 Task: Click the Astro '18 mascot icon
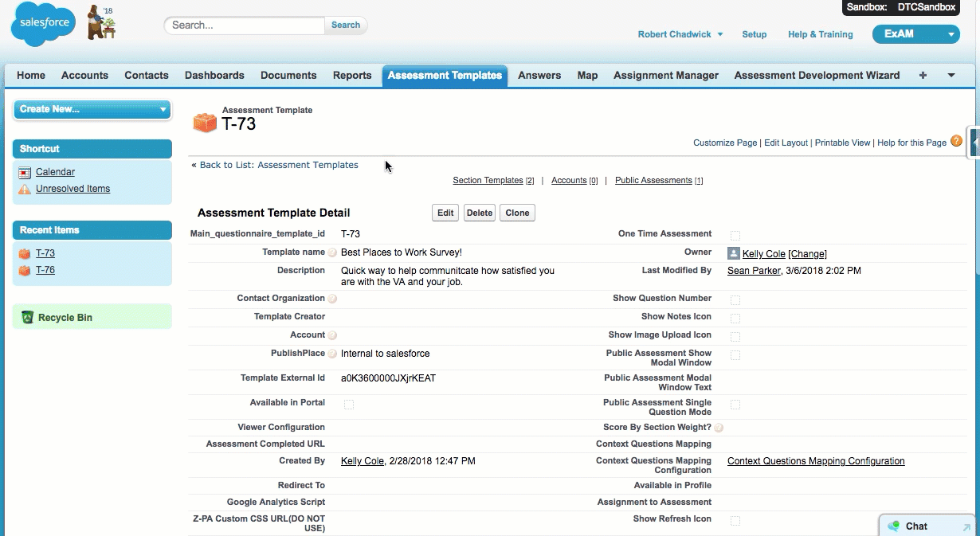(101, 22)
